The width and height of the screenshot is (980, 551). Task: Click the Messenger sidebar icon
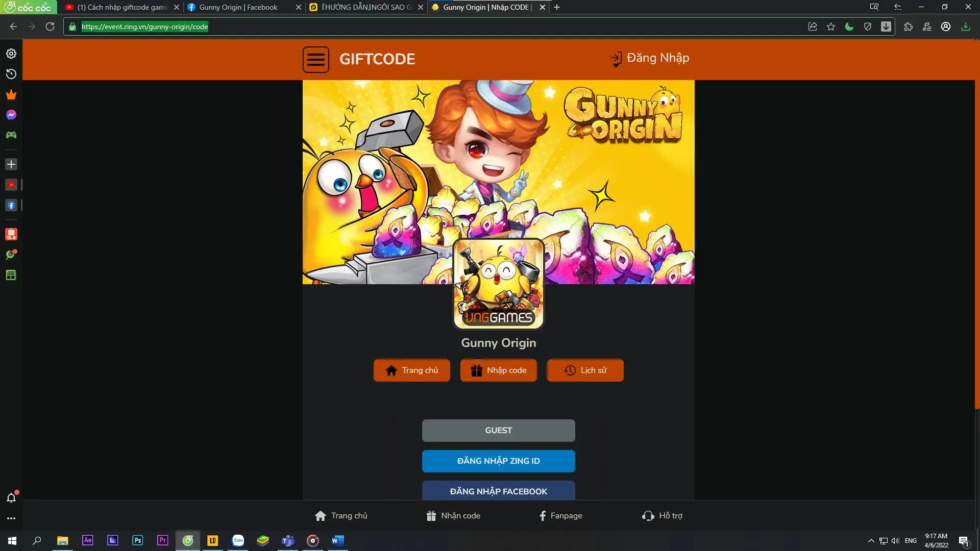point(11,115)
